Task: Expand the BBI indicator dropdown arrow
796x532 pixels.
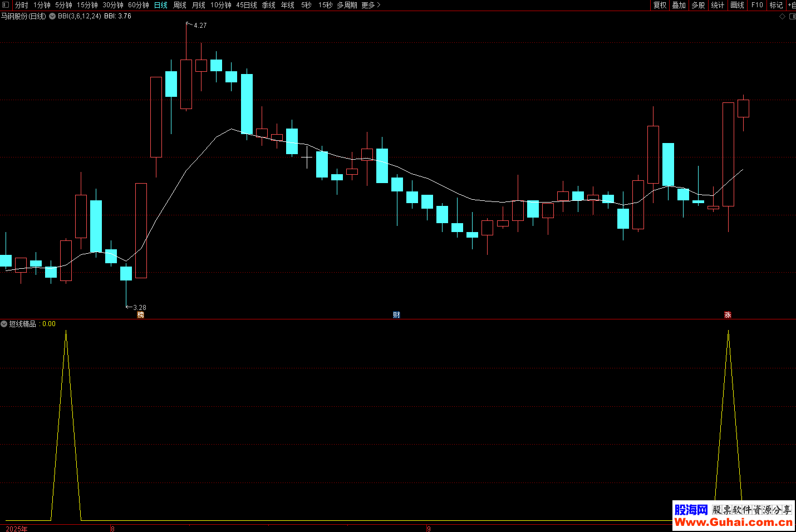Action: point(52,16)
